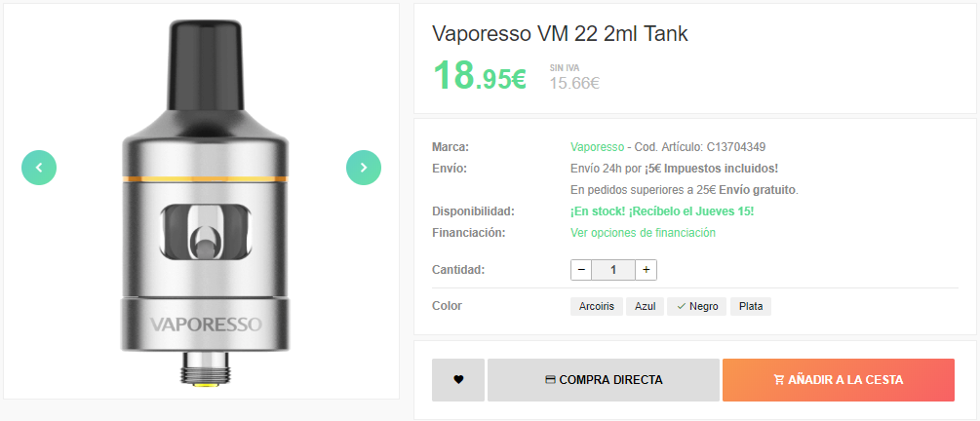Click the Cod. Artículo C13704349 text

(700, 147)
